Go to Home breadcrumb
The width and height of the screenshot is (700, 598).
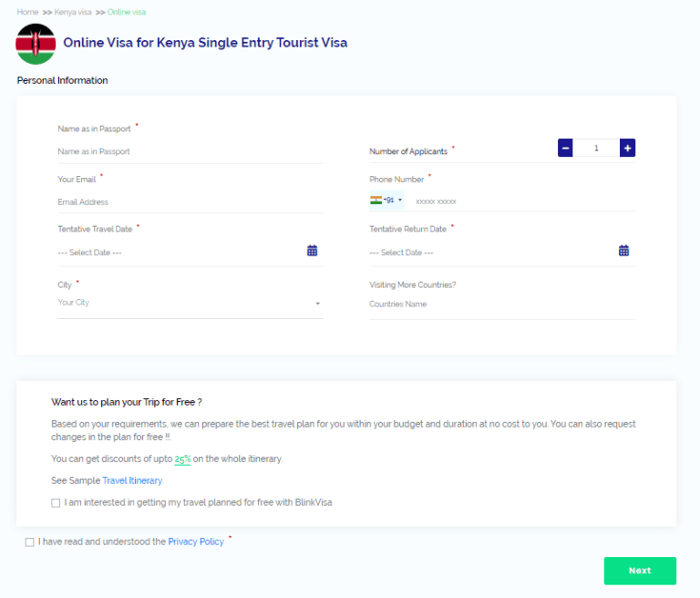[x=27, y=12]
